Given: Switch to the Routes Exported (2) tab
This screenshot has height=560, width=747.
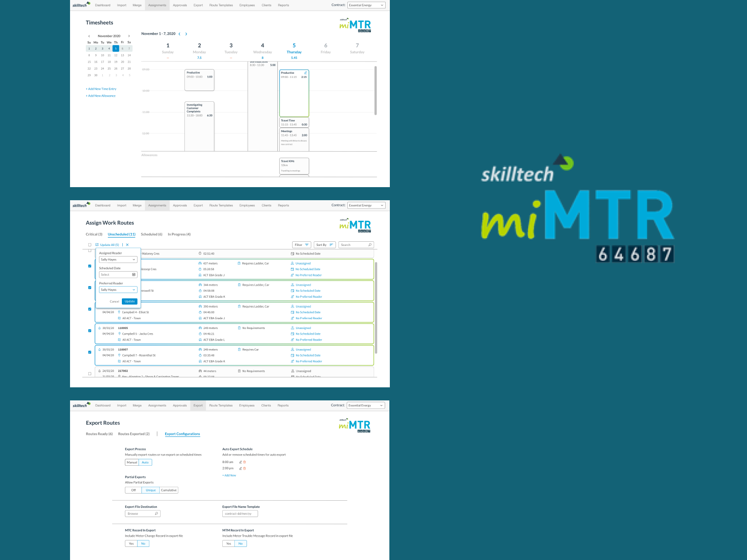Looking at the screenshot, I should (134, 434).
